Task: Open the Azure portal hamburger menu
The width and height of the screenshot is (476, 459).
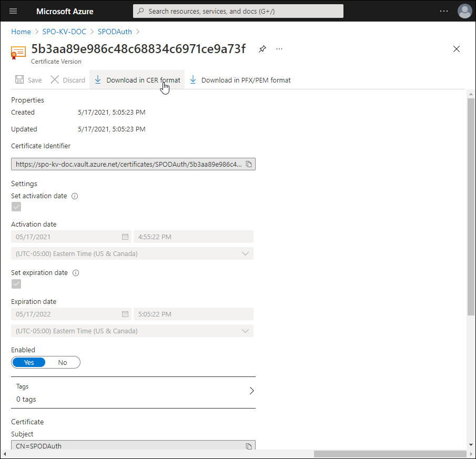Action: (13, 11)
